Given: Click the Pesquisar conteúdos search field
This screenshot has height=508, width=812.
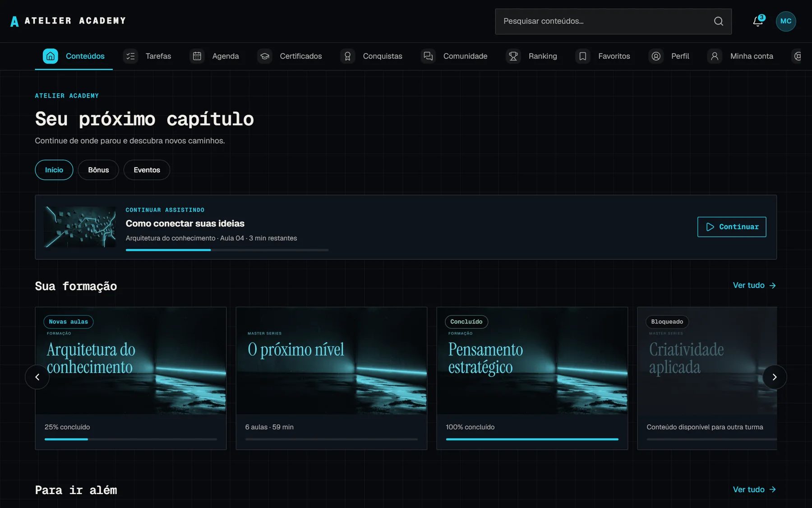Looking at the screenshot, I should (613, 21).
